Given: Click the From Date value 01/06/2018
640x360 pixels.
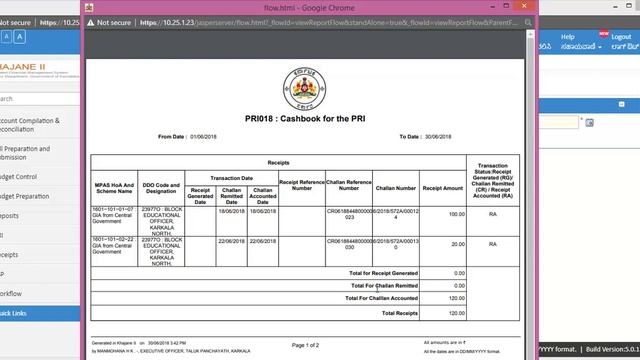Looking at the screenshot, I should [203, 137].
